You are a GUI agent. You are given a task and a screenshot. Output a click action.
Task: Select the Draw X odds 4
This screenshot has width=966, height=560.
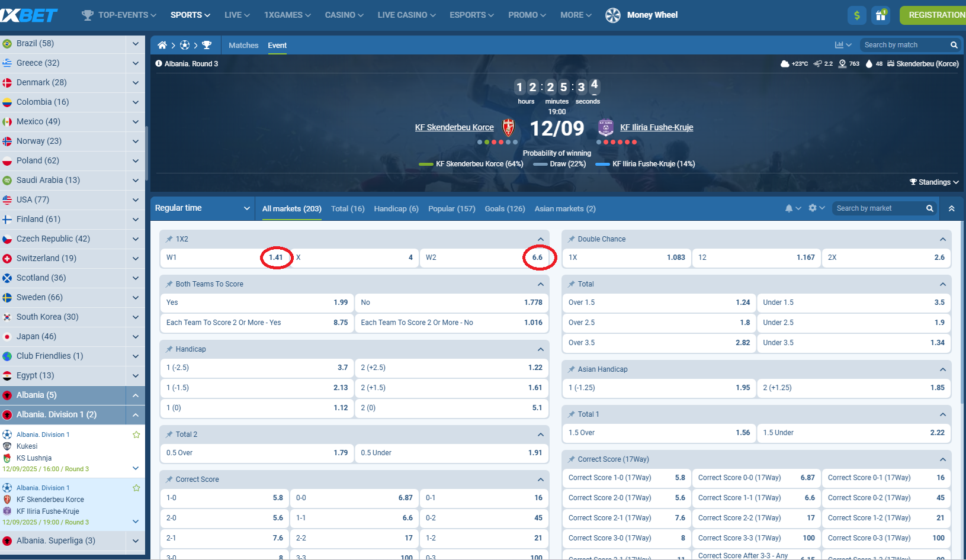pyautogui.click(x=354, y=258)
